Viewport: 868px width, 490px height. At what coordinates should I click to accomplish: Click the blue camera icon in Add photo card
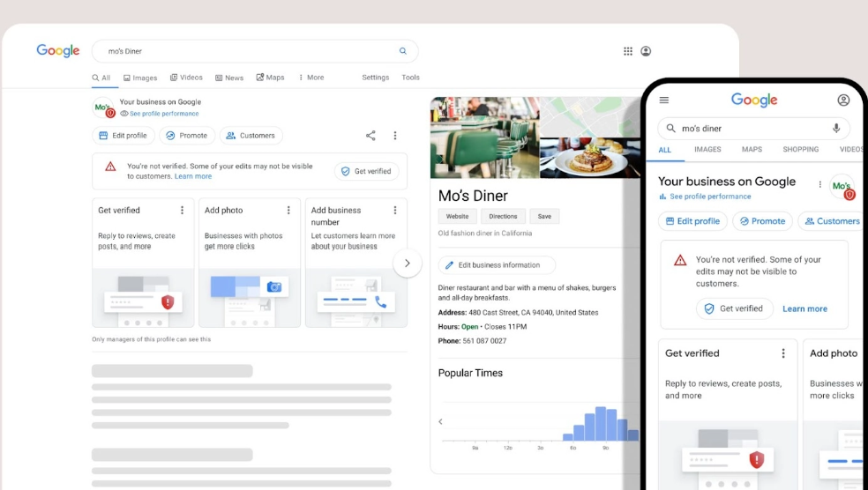click(x=274, y=286)
